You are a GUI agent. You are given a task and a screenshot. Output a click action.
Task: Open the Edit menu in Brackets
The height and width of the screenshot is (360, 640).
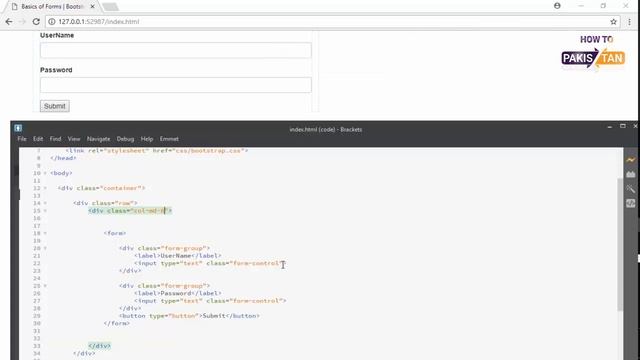pos(38,139)
